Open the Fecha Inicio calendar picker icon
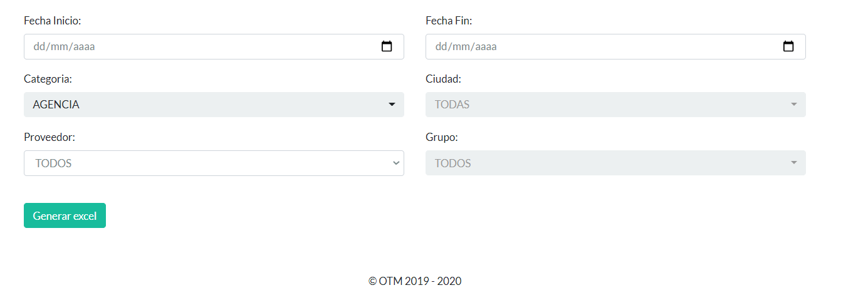 [387, 46]
